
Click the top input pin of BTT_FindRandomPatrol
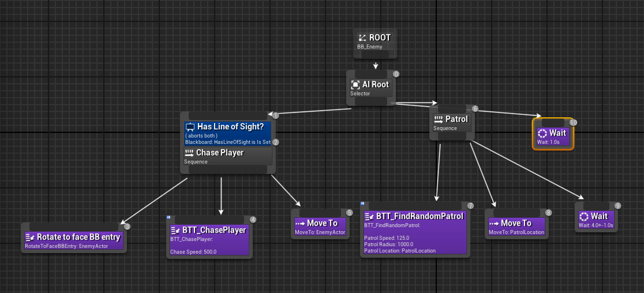(415, 205)
